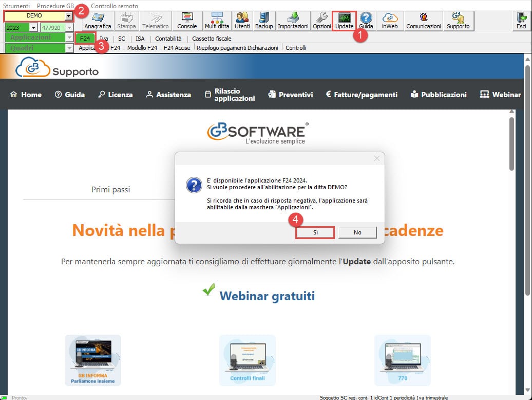Image resolution: width=532 pixels, height=400 pixels.
Task: Click the Console toolbar icon
Action: [x=187, y=21]
